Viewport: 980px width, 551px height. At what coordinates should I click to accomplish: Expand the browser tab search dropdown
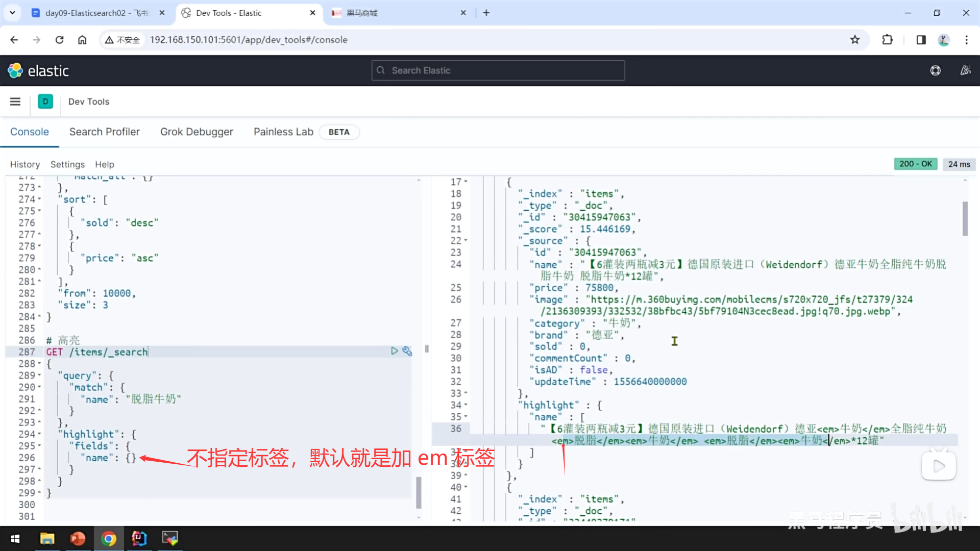pos(12,13)
